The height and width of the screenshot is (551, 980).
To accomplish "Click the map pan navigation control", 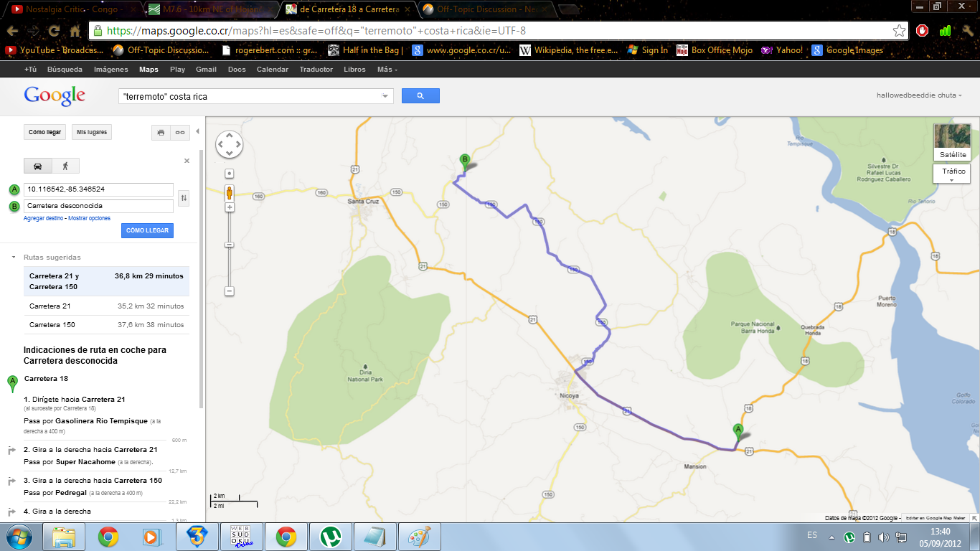I will pos(230,144).
